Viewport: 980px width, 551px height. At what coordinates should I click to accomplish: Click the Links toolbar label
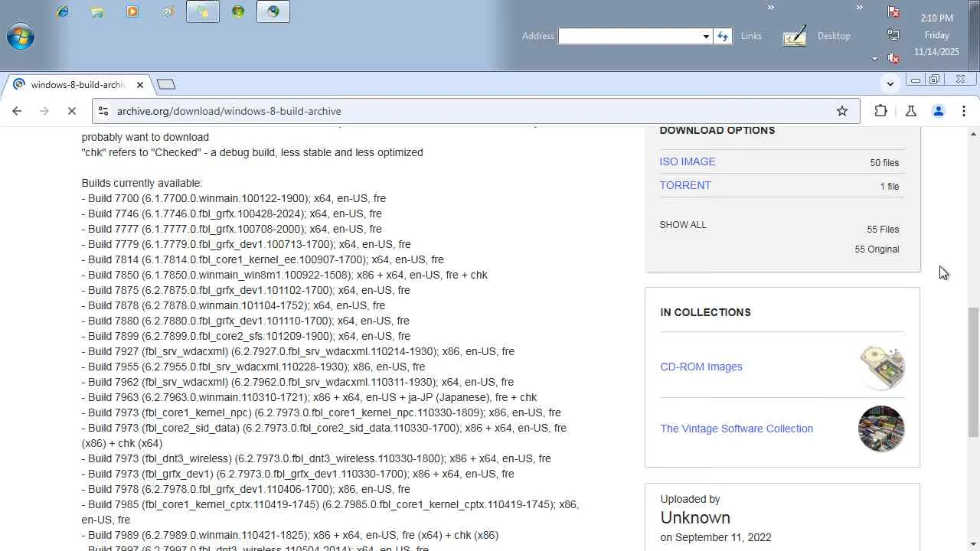point(751,36)
